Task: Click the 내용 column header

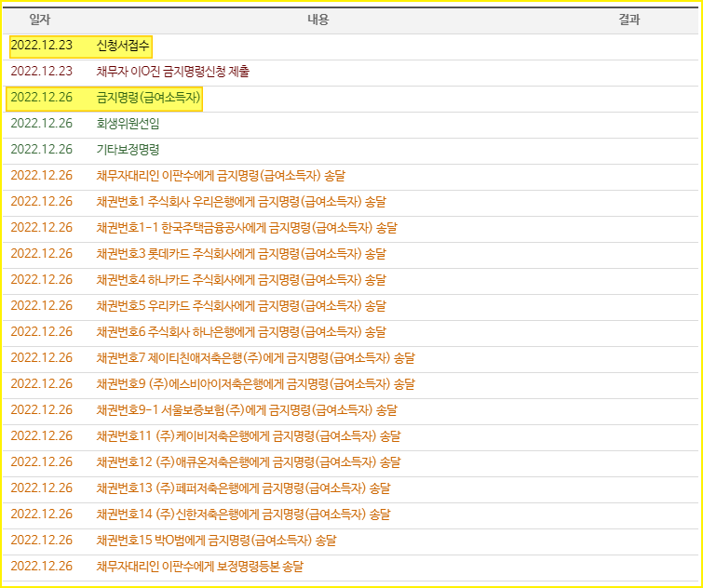Action: (x=318, y=20)
